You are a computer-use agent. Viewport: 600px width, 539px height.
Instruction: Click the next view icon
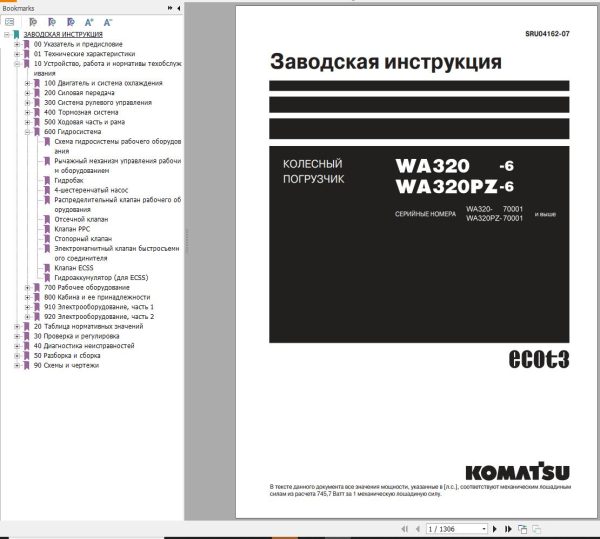coord(536,529)
